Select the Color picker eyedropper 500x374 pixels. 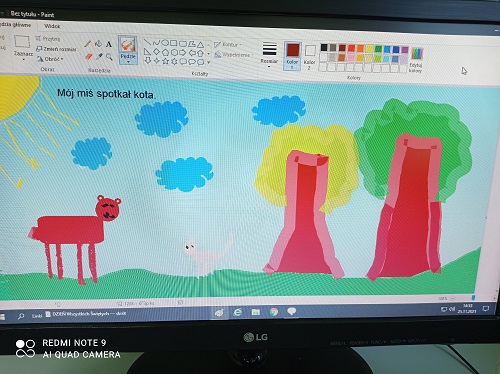click(x=99, y=57)
